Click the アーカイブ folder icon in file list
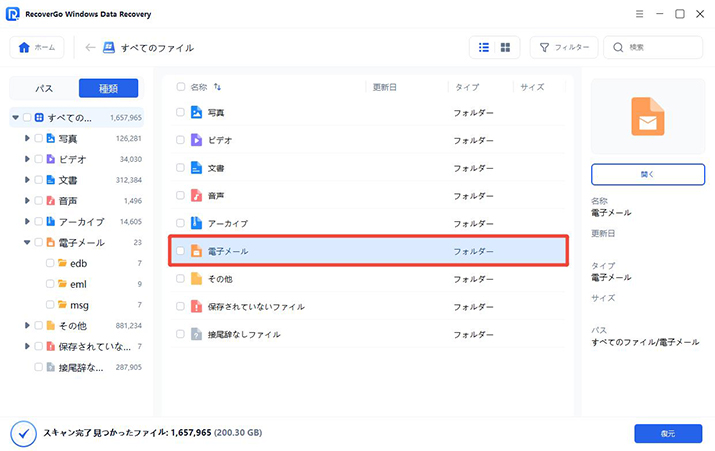Image resolution: width=715 pixels, height=451 pixels. [197, 223]
